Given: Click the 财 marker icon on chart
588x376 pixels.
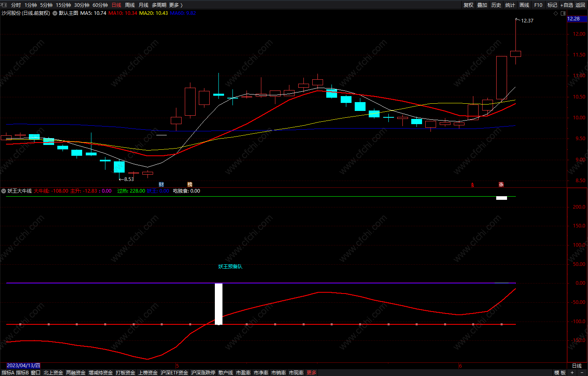Looking at the screenshot, I should click(x=162, y=185).
